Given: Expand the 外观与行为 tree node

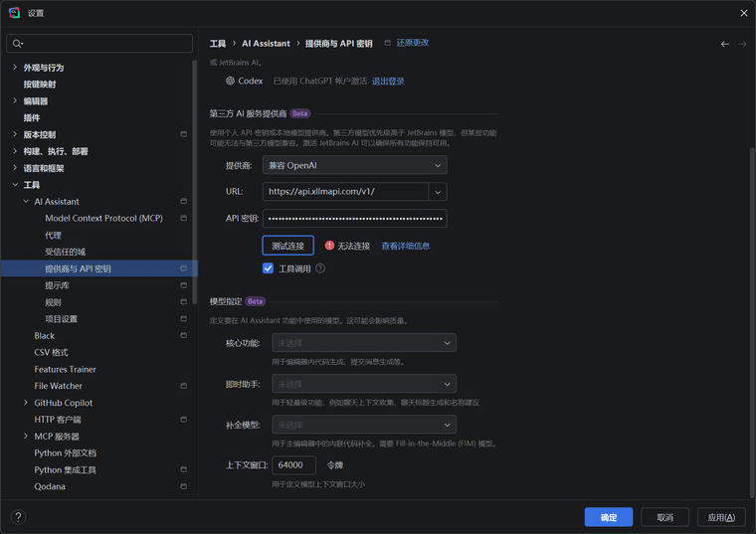Looking at the screenshot, I should (x=15, y=68).
